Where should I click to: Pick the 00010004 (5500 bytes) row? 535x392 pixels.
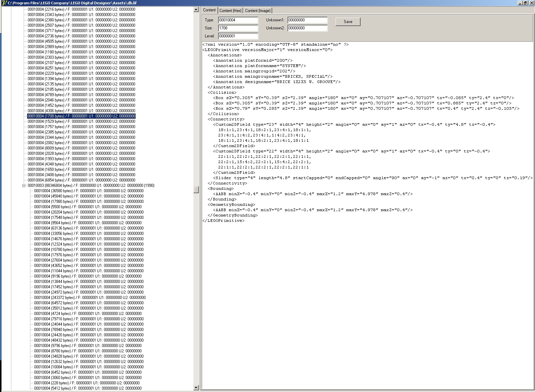pos(88,207)
